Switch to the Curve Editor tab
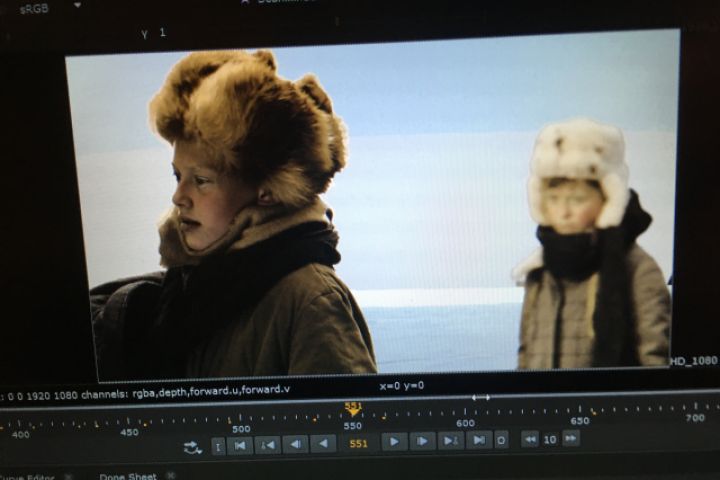 click(28, 477)
